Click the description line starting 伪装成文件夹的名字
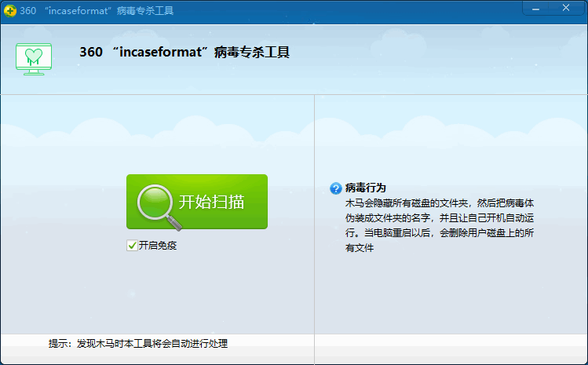The height and width of the screenshot is (365, 588). point(440,218)
